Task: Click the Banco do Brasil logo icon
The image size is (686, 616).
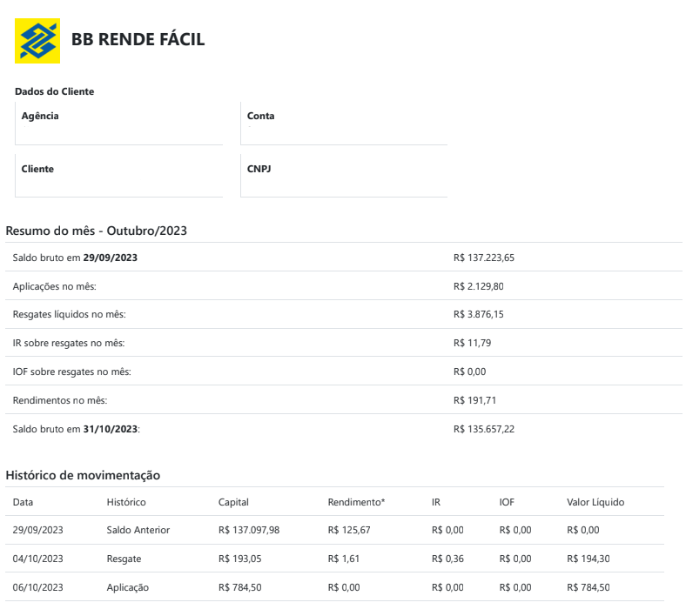Action: (37, 41)
